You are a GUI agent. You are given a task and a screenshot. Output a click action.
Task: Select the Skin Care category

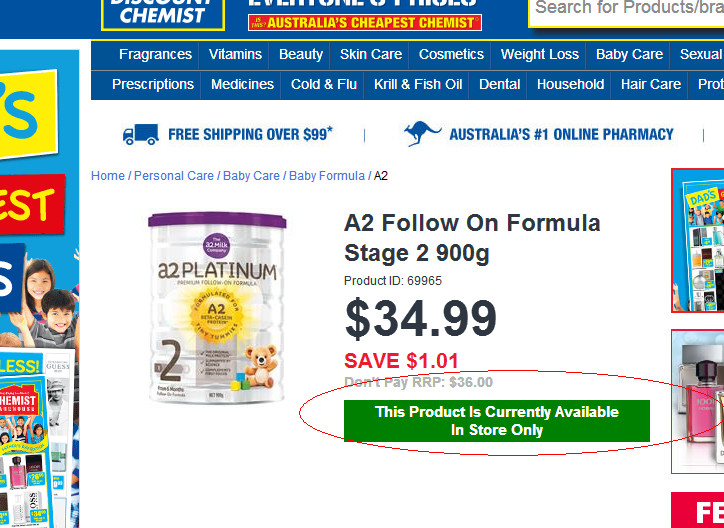click(371, 54)
